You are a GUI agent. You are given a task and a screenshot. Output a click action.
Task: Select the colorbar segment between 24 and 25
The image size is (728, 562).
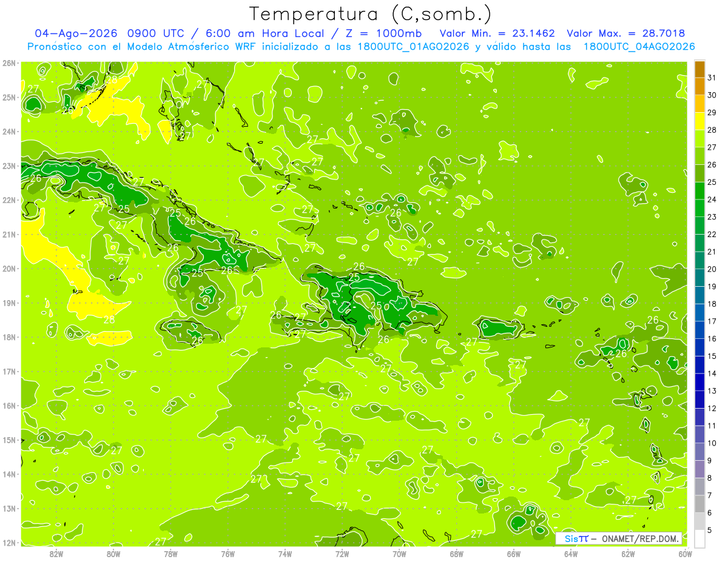pyautogui.click(x=699, y=190)
